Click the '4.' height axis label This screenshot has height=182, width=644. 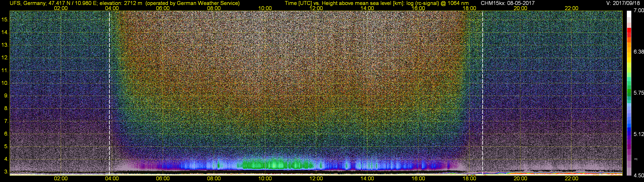tap(6, 159)
